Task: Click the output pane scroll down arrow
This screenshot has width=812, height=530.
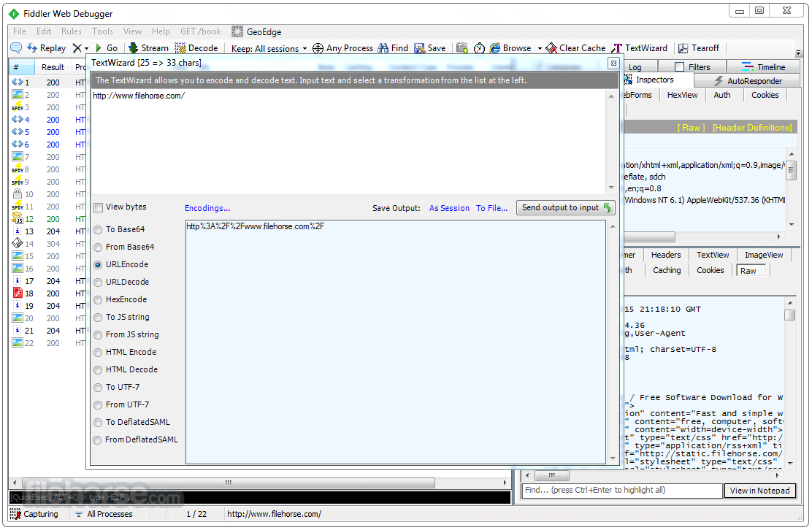Action: (613, 458)
